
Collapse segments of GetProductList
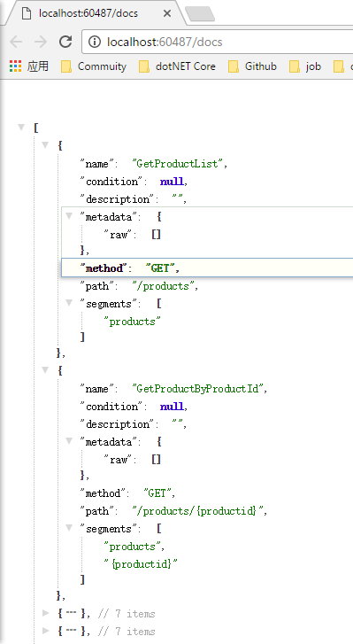point(69,303)
